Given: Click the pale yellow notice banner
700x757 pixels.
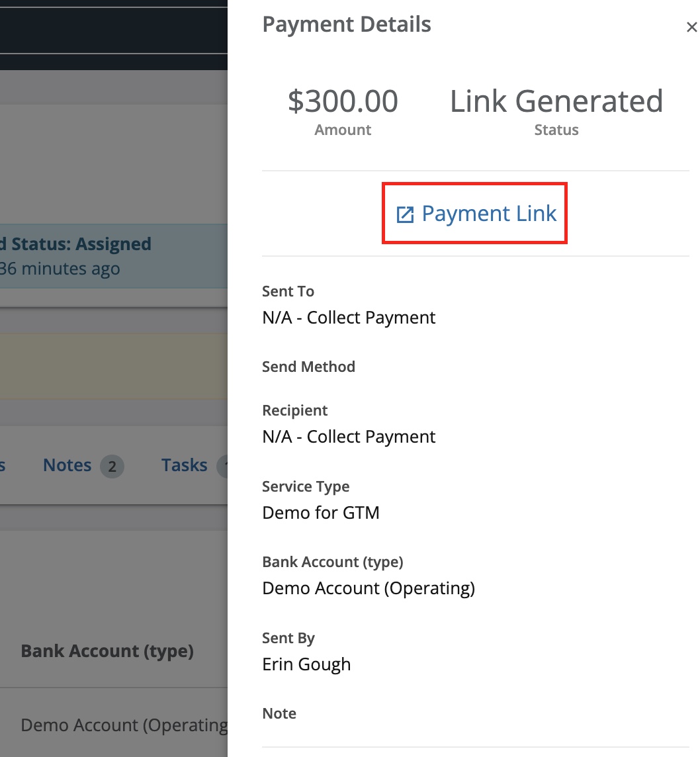Looking at the screenshot, I should (113, 366).
